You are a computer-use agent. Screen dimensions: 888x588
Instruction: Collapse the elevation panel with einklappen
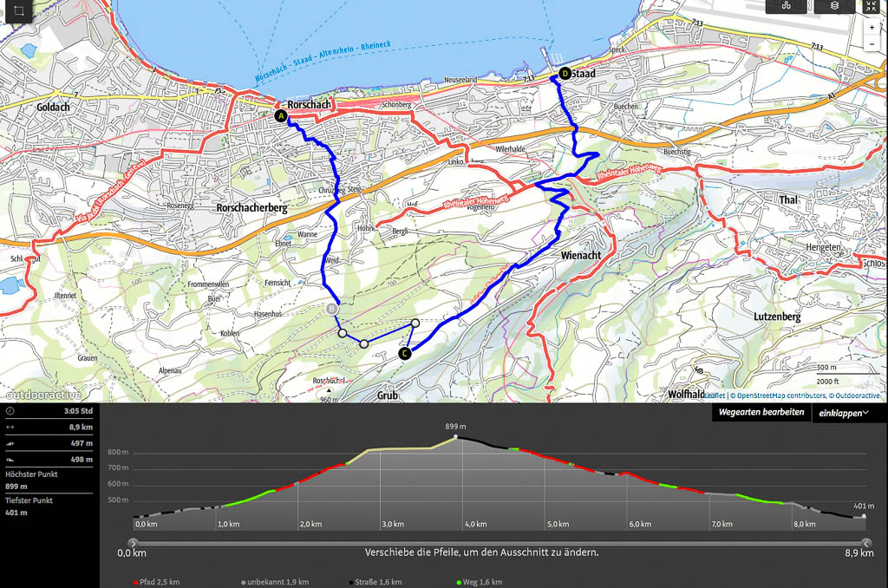coord(845,414)
